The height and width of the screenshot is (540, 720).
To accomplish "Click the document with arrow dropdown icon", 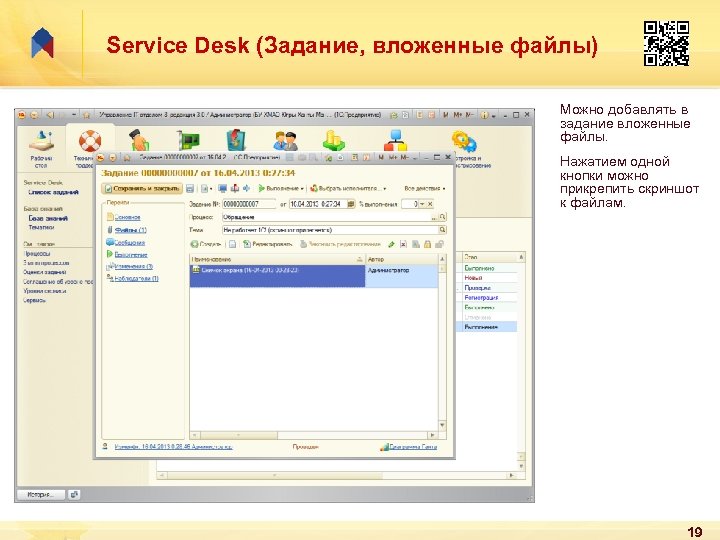I will pos(206,188).
